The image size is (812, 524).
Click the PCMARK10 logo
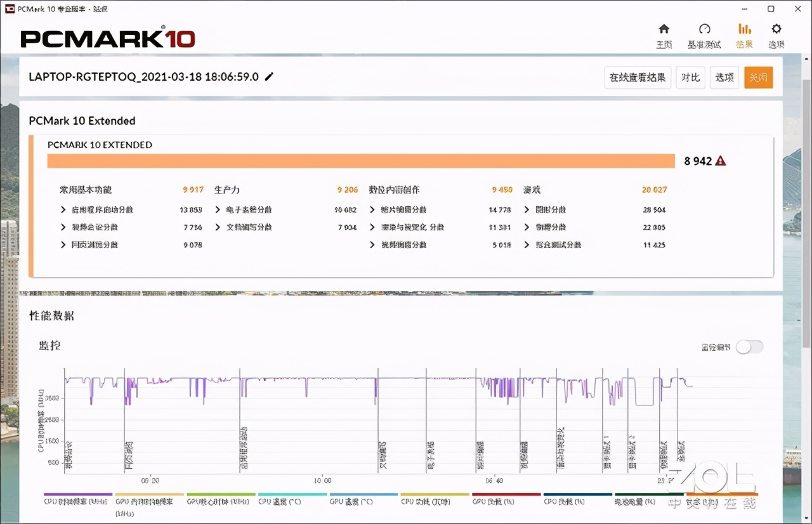click(108, 37)
